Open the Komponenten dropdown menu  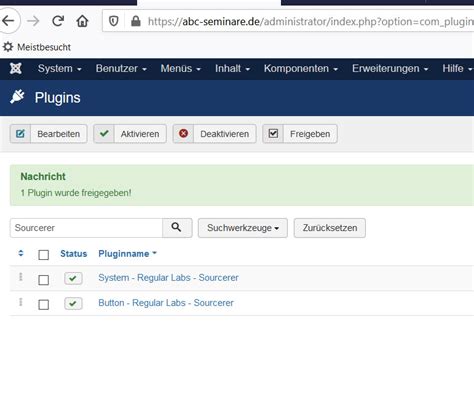click(301, 69)
